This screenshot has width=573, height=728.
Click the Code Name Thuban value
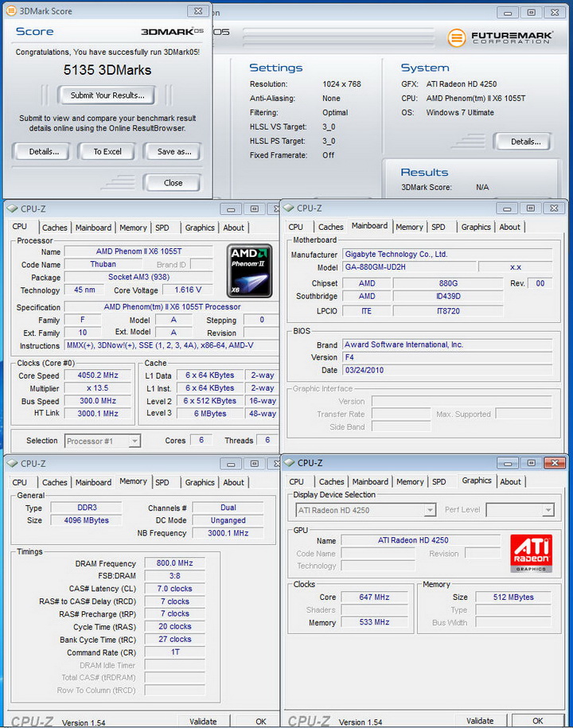[103, 264]
